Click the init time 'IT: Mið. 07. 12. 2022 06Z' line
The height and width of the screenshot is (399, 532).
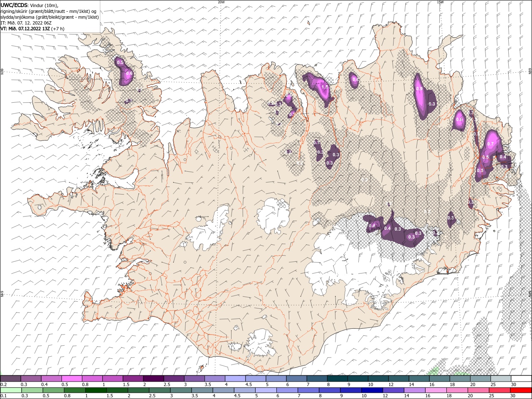point(26,23)
